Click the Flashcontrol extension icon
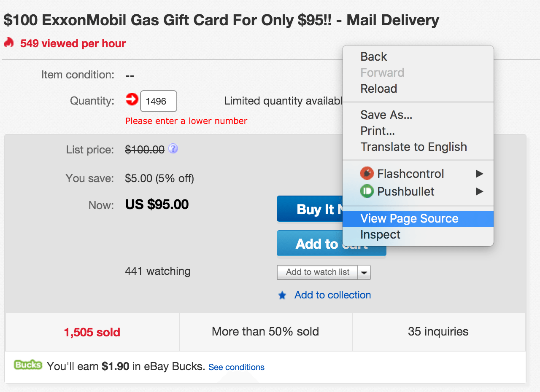The image size is (540, 392). pos(367,174)
